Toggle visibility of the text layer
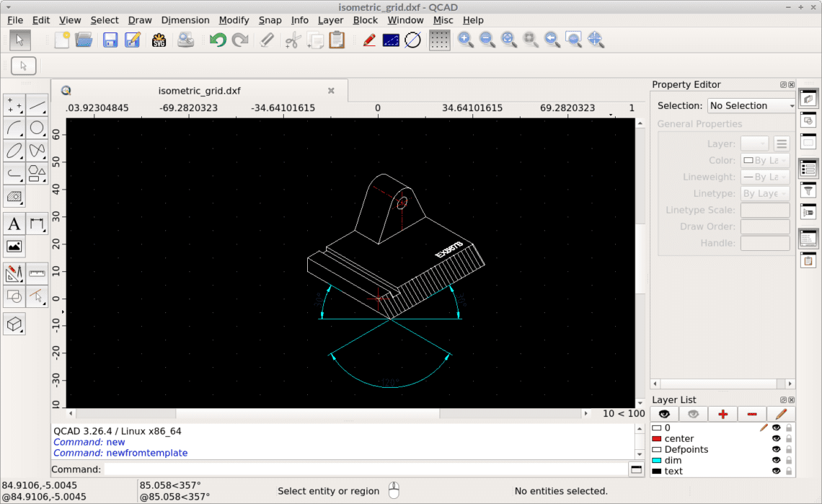822x504 pixels. click(777, 471)
